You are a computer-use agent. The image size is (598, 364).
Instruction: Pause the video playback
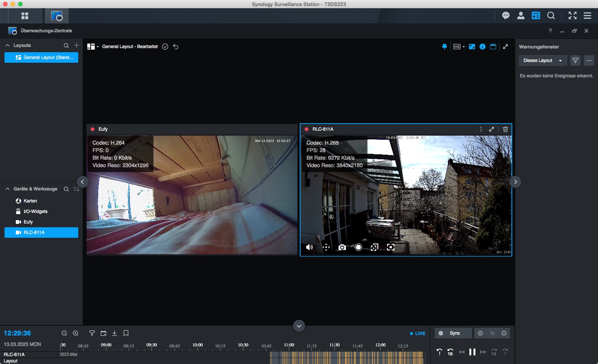click(x=472, y=352)
